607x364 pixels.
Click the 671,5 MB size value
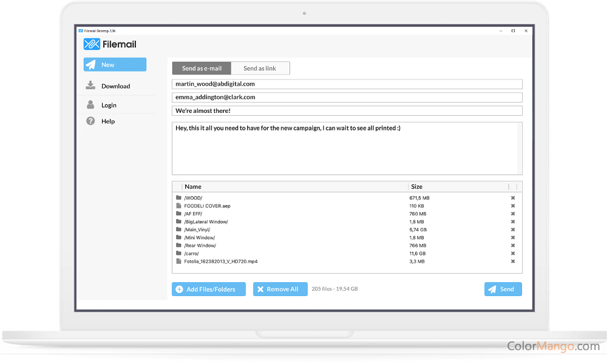(x=419, y=198)
